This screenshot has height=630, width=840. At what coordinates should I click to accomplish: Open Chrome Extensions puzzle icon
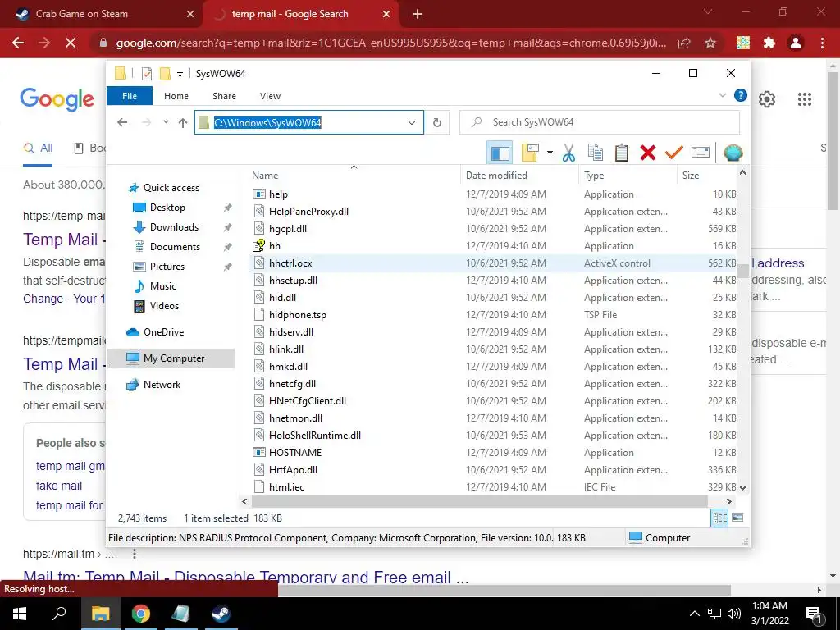tap(769, 43)
